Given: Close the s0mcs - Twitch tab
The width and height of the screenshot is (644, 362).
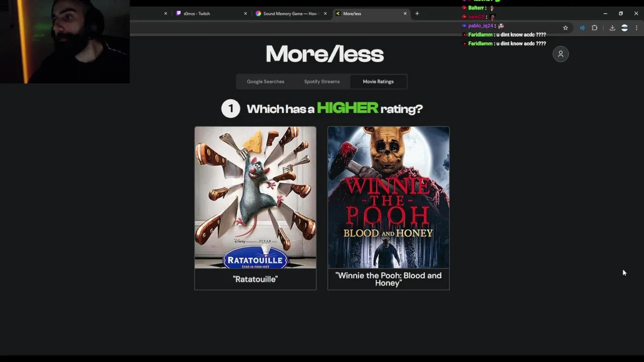Looking at the screenshot, I should 246,14.
